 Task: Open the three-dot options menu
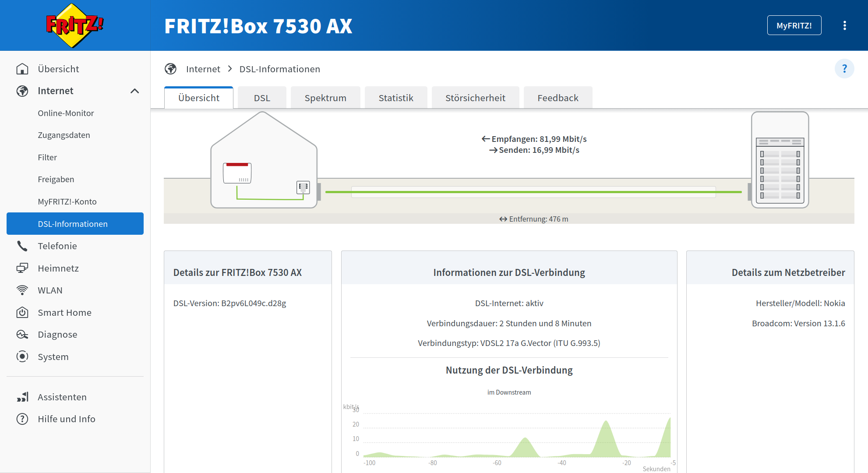(844, 25)
